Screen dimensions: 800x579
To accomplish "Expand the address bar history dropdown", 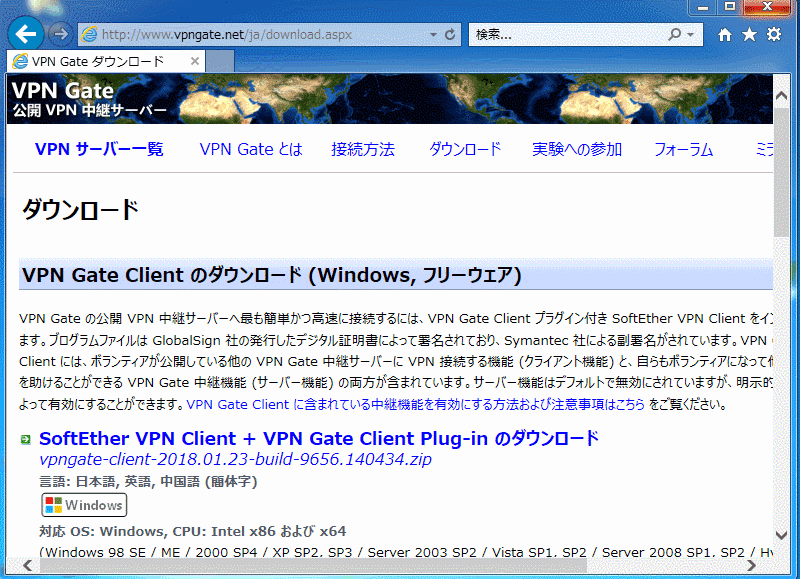I will click(433, 35).
